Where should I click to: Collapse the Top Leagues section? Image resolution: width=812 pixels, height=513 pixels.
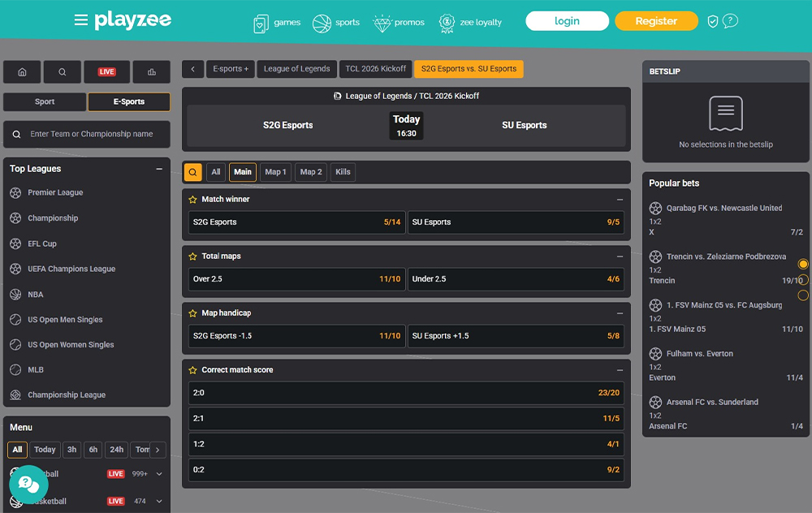(159, 169)
